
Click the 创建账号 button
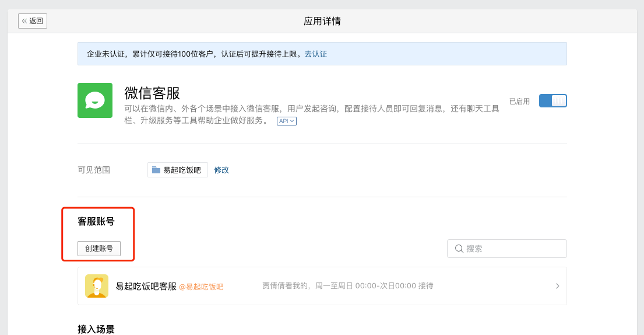pos(99,249)
